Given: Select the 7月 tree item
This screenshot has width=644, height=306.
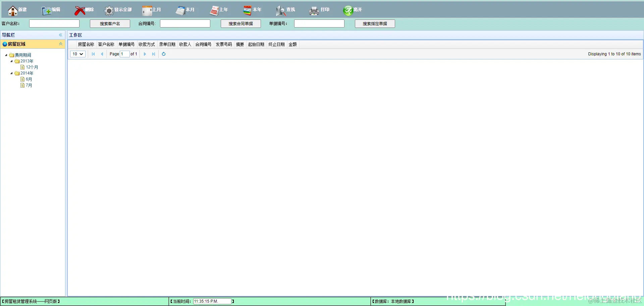Looking at the screenshot, I should 29,85.
